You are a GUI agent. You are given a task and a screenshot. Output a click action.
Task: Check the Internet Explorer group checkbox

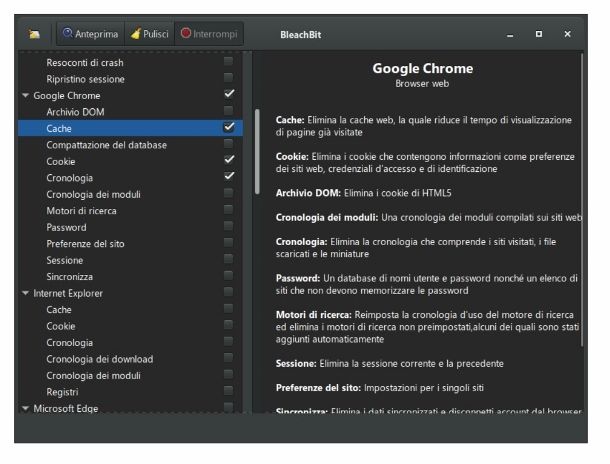[x=229, y=292]
